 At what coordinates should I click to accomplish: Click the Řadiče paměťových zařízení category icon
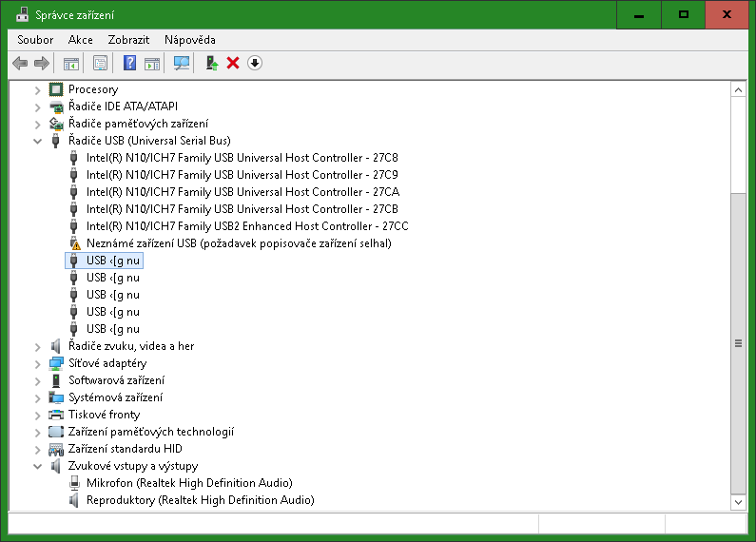[56, 124]
